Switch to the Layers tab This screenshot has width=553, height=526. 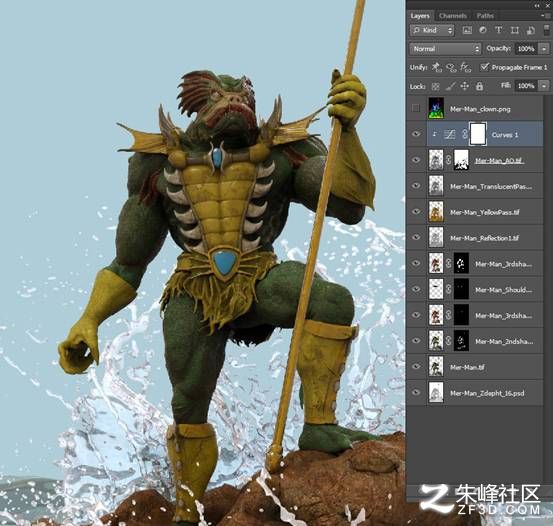pos(420,16)
